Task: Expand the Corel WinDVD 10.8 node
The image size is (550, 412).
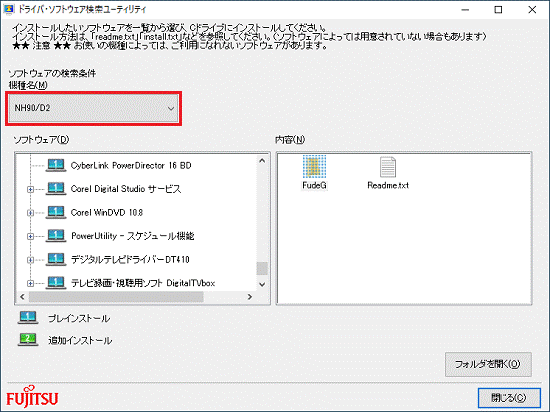Action: 30,213
